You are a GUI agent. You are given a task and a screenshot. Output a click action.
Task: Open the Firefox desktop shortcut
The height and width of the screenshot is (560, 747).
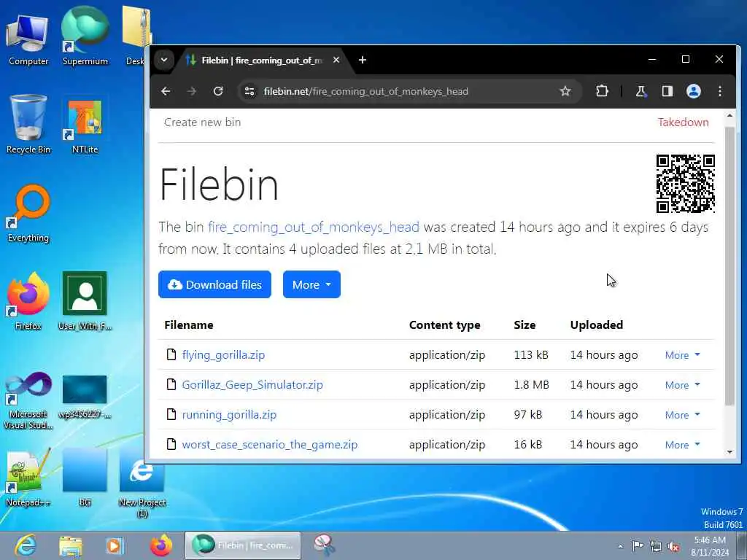(x=28, y=301)
